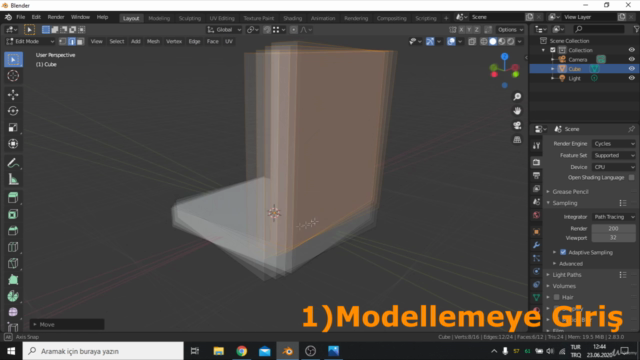This screenshot has width=640, height=360.
Task: Switch orthographic perspective grid icon
Action: coord(517,140)
